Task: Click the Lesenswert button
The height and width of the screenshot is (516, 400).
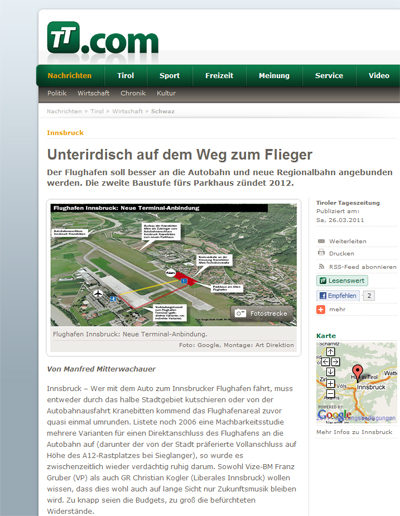Action: click(x=342, y=281)
